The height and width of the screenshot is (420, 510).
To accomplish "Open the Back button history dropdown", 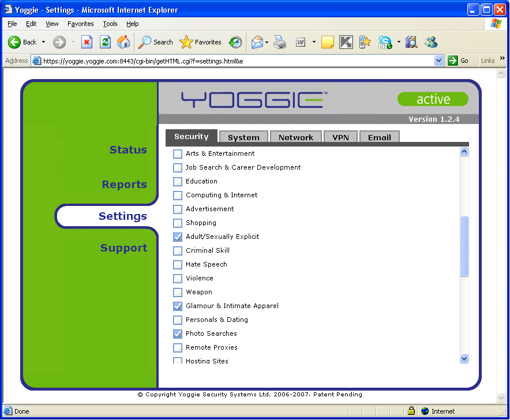I will point(44,42).
